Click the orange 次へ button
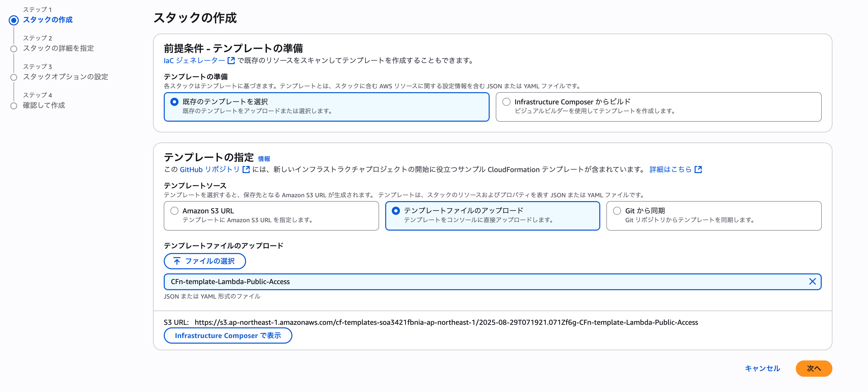The width and height of the screenshot is (868, 392). pos(813,368)
